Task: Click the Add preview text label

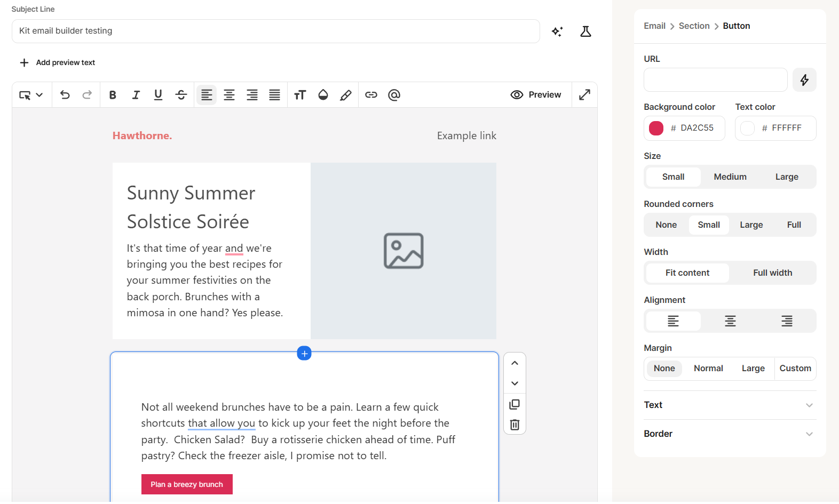Action: 66,62
